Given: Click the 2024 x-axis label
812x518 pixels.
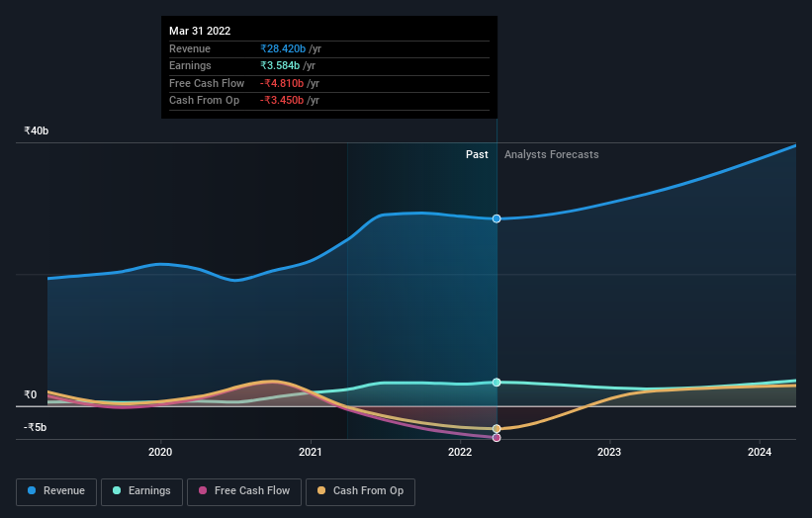Looking at the screenshot, I should click(760, 453).
